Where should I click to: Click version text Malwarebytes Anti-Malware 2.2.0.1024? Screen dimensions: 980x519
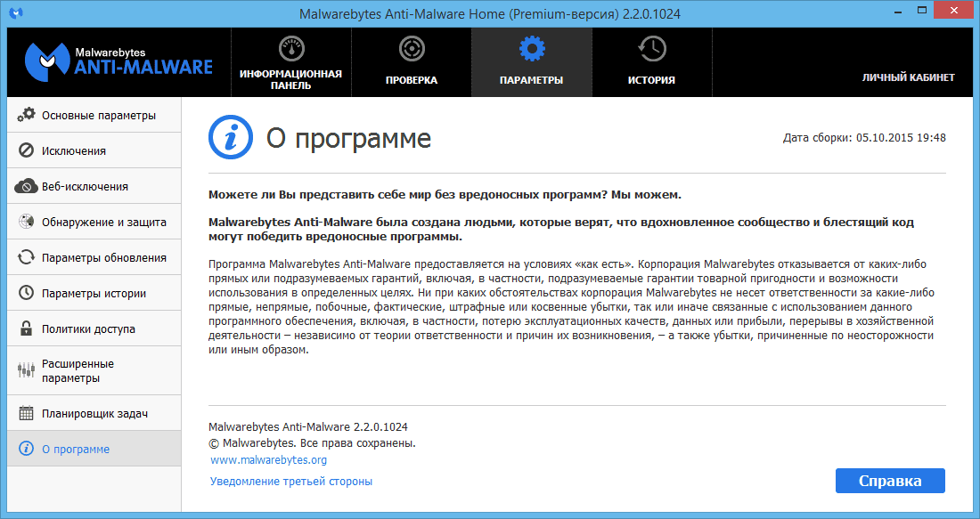click(308, 427)
